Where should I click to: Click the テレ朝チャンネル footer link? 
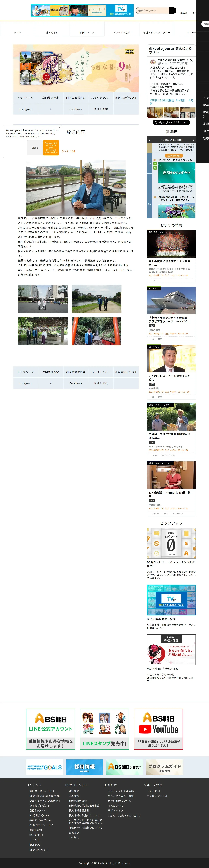(157, 796)
